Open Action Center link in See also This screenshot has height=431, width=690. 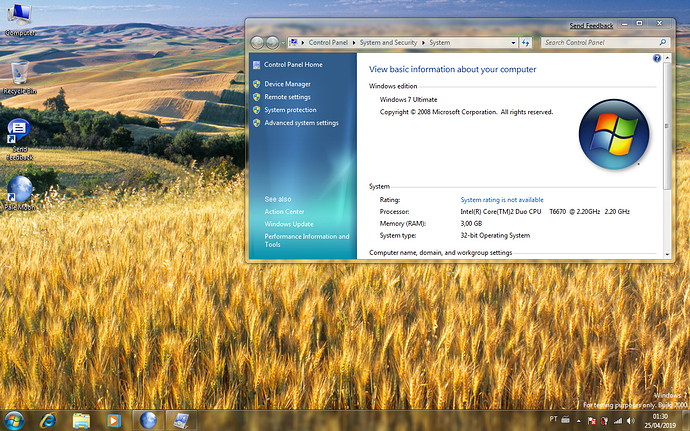click(x=284, y=212)
